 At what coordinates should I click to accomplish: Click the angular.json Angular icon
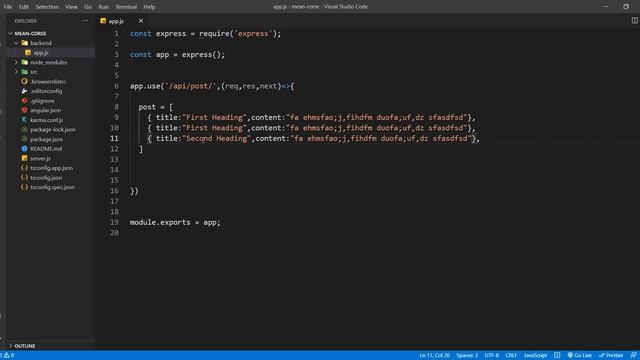24,110
